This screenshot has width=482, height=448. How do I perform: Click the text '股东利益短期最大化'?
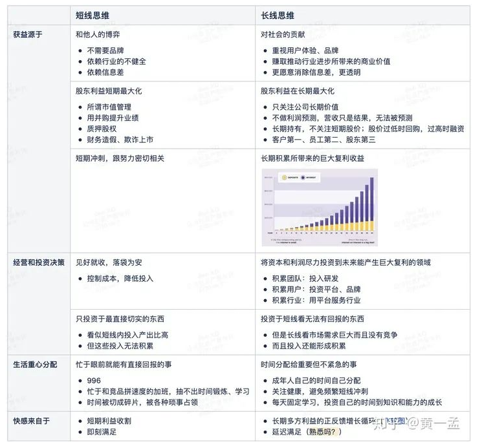coord(109,91)
